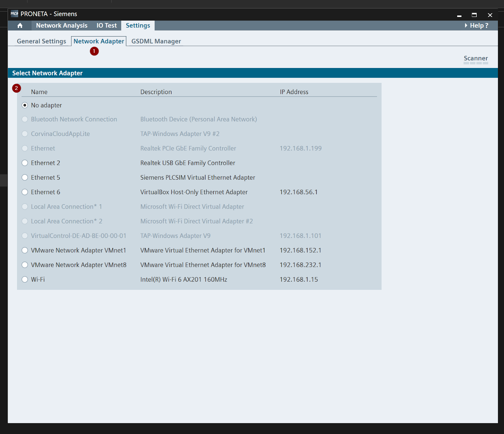
Task: Close the PRONETA window
Action: [490, 15]
